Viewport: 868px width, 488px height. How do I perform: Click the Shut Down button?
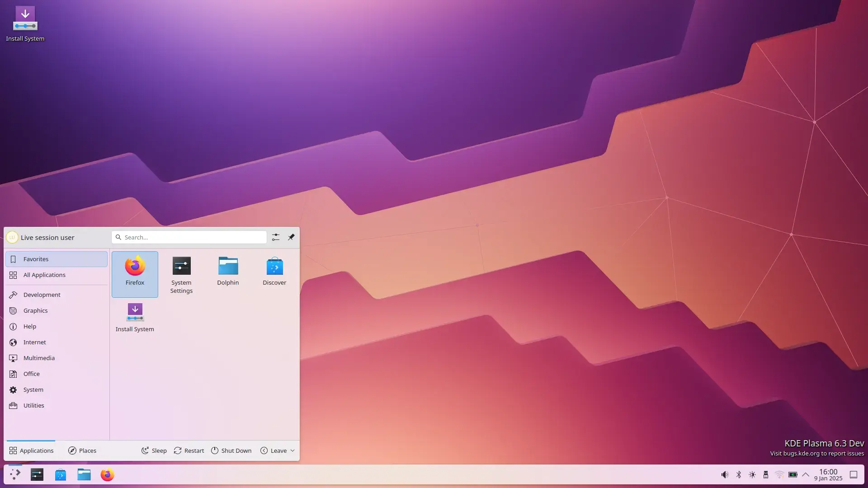(x=231, y=450)
